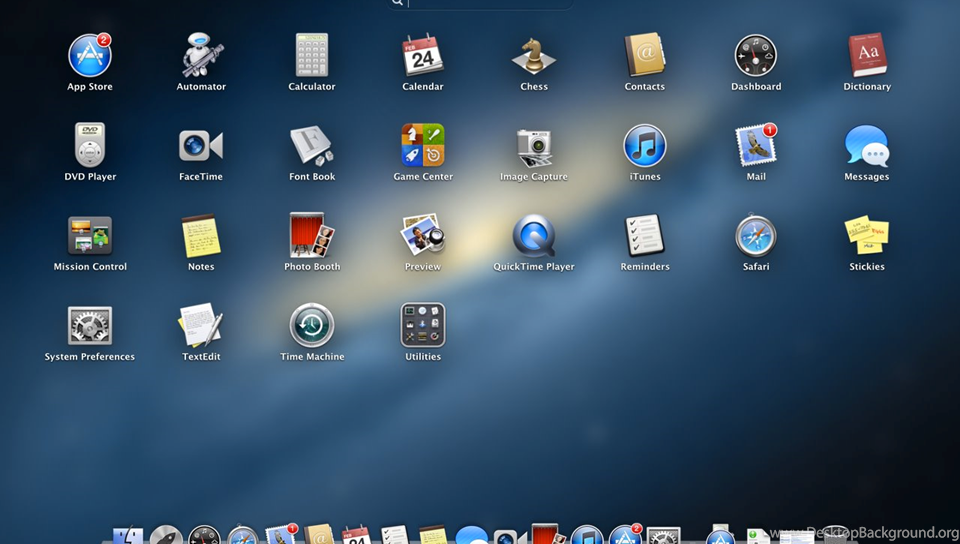Expand the Utilities folder
The width and height of the screenshot is (960, 544).
coord(422,326)
